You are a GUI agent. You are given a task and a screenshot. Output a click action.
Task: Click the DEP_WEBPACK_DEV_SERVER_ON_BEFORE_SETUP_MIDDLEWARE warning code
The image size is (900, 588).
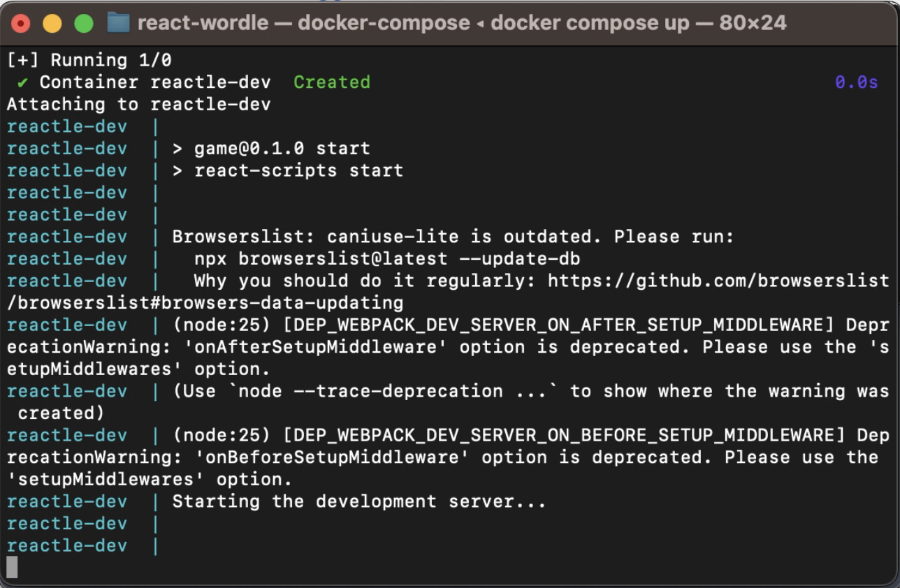point(559,436)
